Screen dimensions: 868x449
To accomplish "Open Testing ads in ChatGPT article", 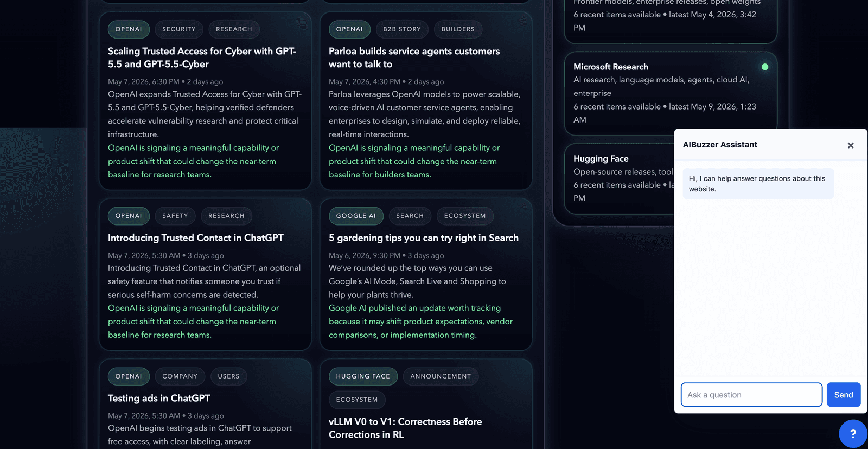I will tap(159, 399).
